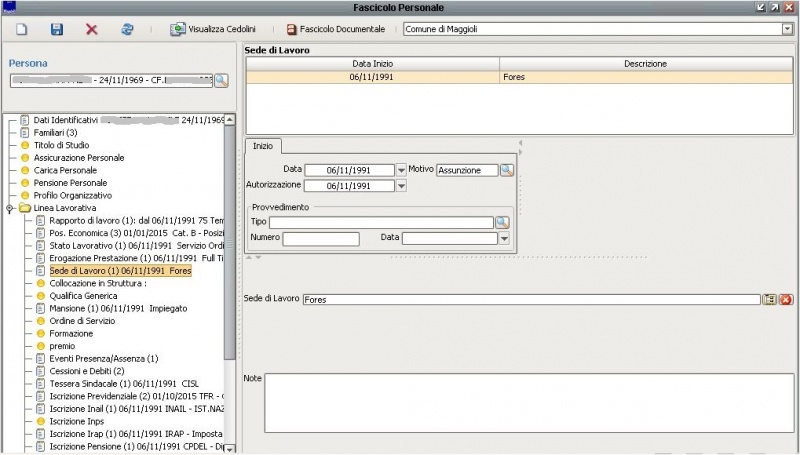This screenshot has height=455, width=800.
Task: Select the Inizio tab
Action: click(263, 146)
